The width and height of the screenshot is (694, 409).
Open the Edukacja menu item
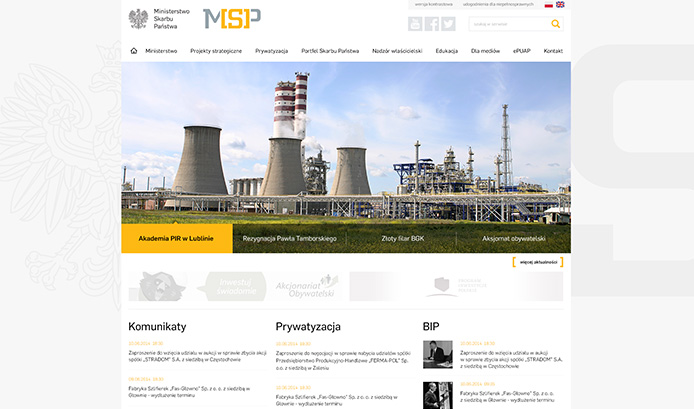tap(447, 51)
